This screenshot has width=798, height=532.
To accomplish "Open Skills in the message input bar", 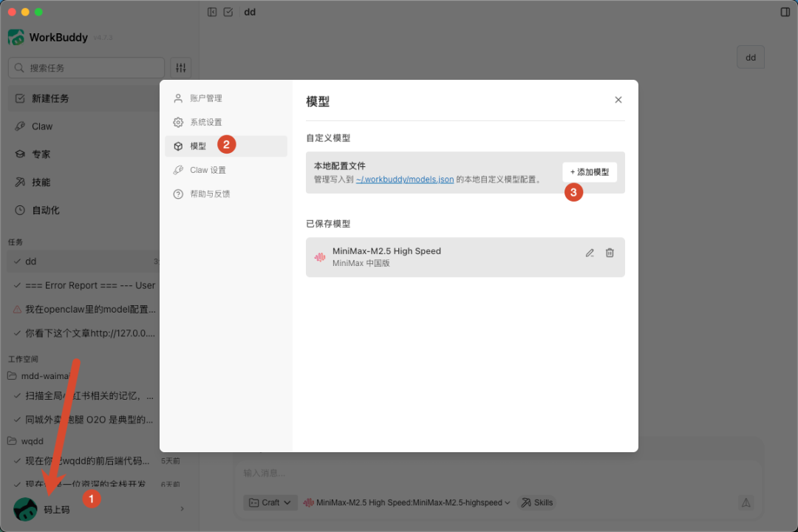I will 536,502.
